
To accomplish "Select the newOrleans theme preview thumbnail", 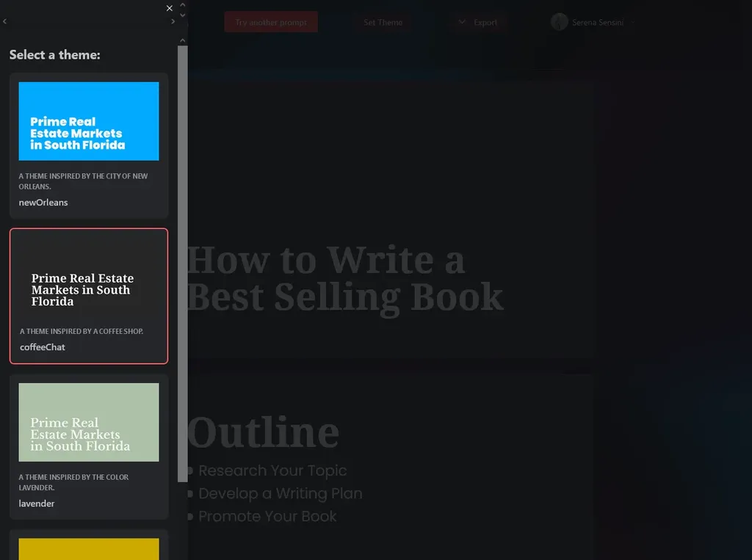I will pyautogui.click(x=89, y=121).
